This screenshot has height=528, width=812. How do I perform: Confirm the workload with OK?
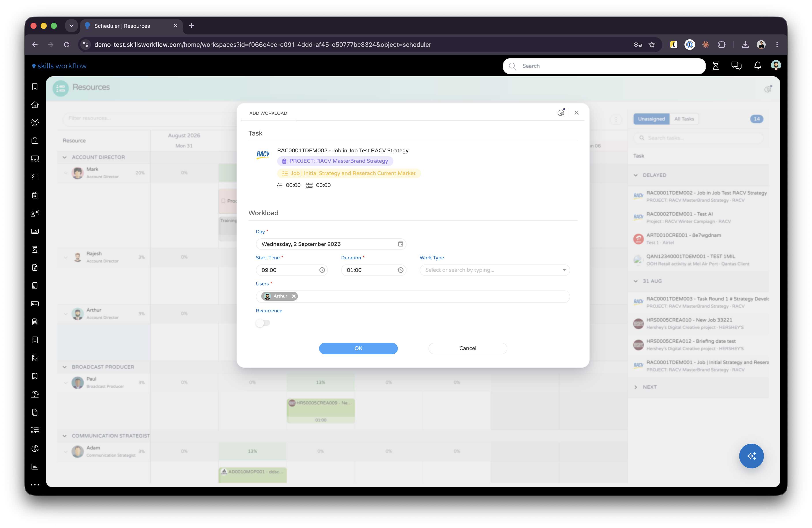pos(358,349)
